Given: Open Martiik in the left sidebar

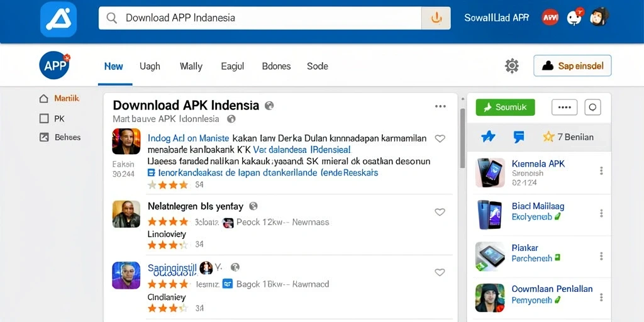Looking at the screenshot, I should 67,99.
